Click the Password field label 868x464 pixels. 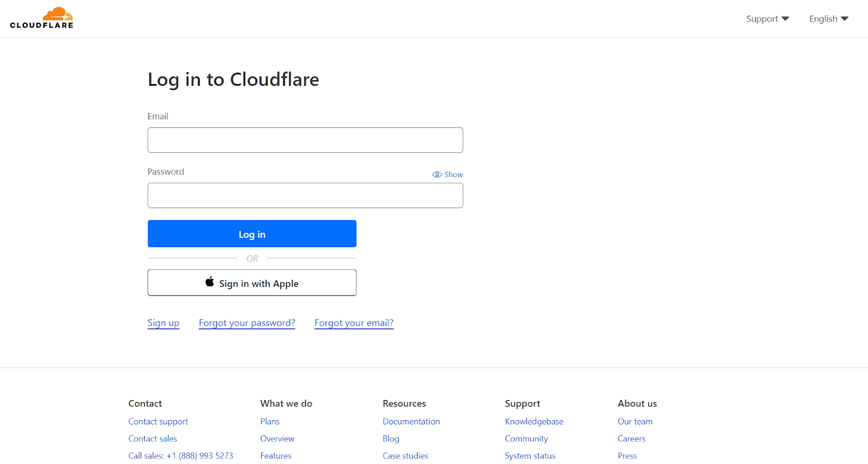(x=166, y=172)
